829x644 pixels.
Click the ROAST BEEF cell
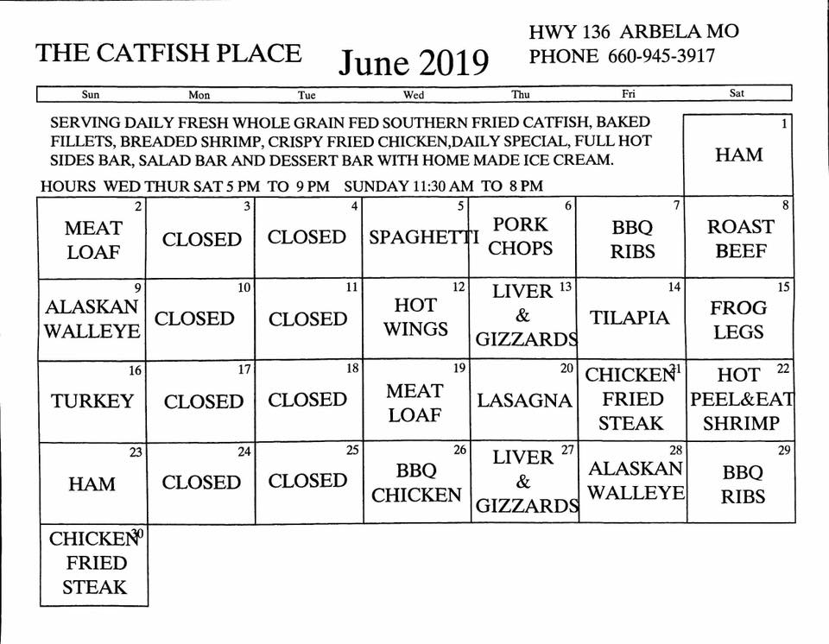click(x=740, y=238)
